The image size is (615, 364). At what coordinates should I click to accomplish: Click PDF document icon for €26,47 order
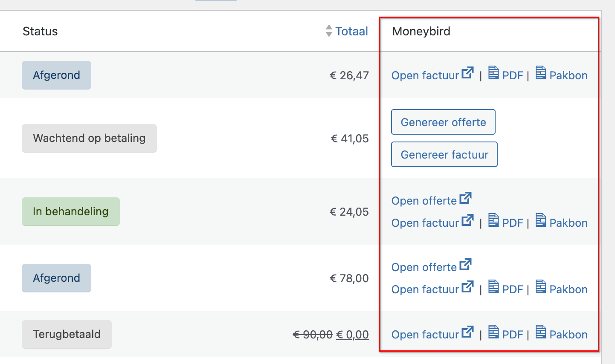coord(493,73)
